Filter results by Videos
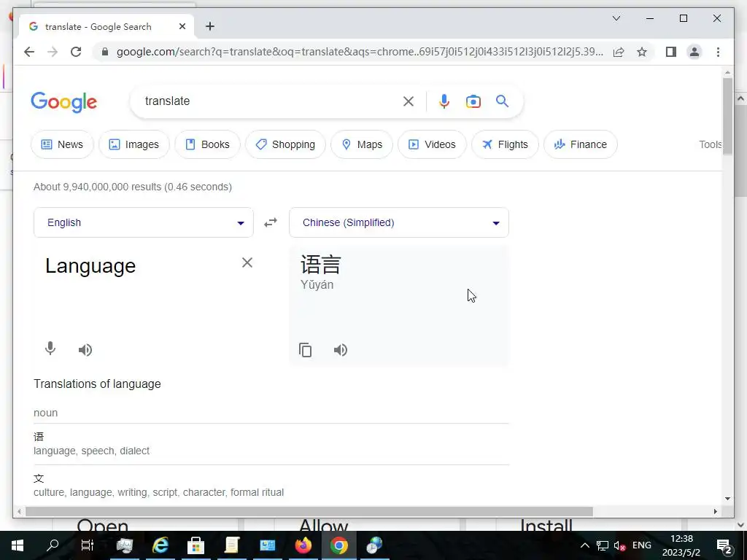Image resolution: width=747 pixels, height=560 pixels. click(432, 144)
